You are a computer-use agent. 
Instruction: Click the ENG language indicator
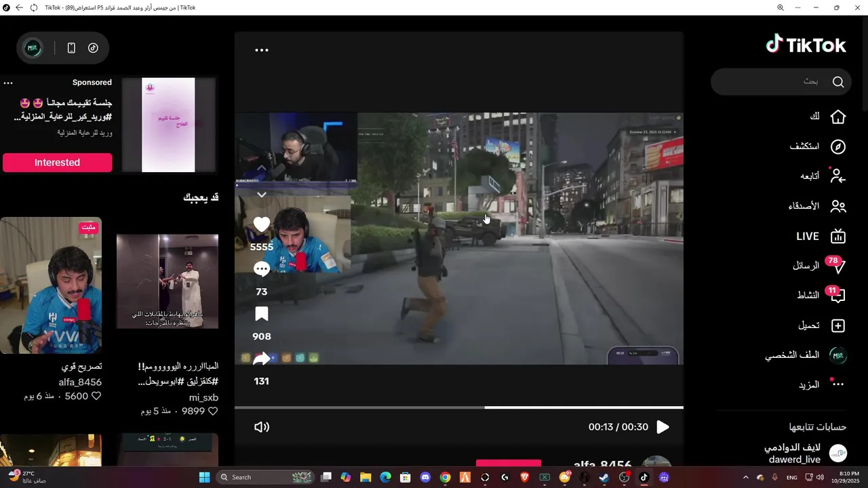click(791, 477)
